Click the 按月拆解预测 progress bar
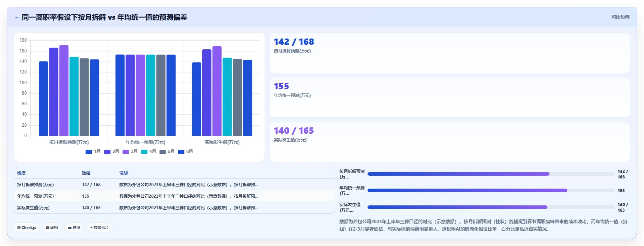Image resolution: width=644 pixels, height=246 pixels. [491, 174]
